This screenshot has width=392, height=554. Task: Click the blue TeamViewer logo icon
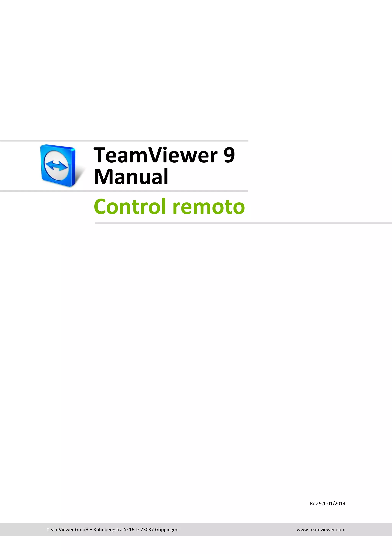pyautogui.click(x=58, y=165)
